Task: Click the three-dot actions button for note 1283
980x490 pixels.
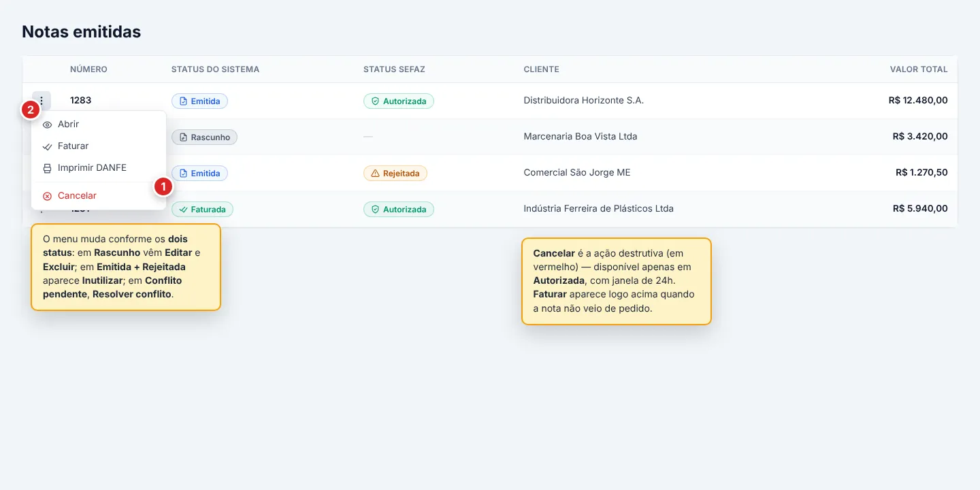Action: (42, 101)
